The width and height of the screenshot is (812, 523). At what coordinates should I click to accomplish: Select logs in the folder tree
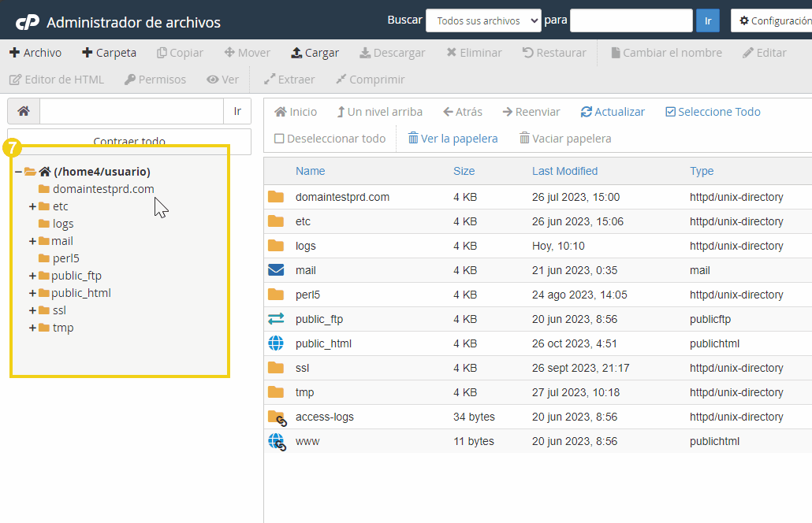pos(62,224)
